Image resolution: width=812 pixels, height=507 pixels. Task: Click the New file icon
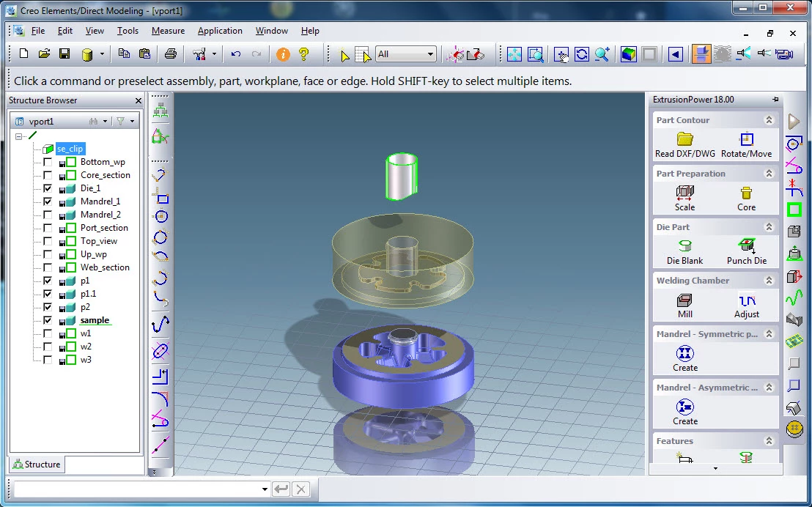[23, 54]
